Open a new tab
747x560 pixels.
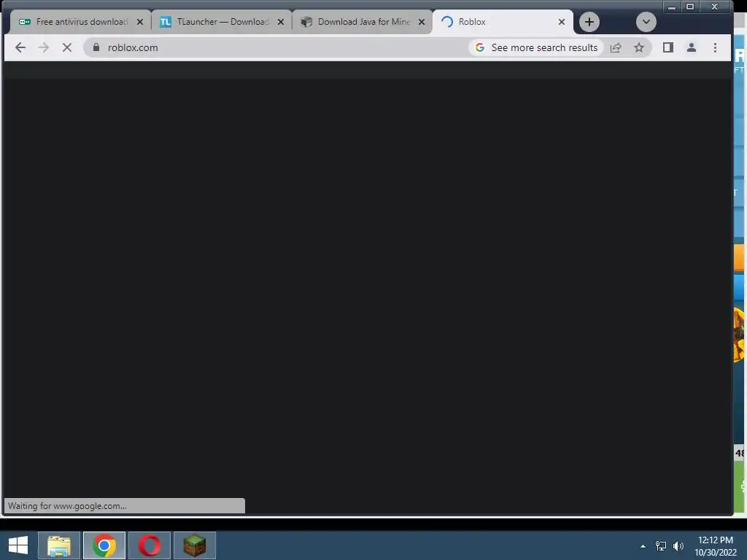[589, 22]
